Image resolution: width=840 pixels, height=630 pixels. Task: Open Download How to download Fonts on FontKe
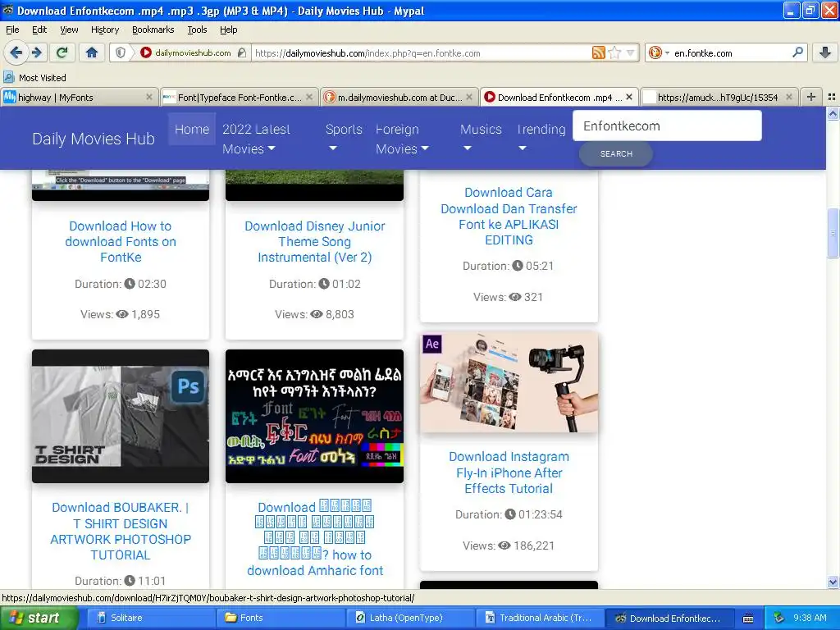coord(121,242)
